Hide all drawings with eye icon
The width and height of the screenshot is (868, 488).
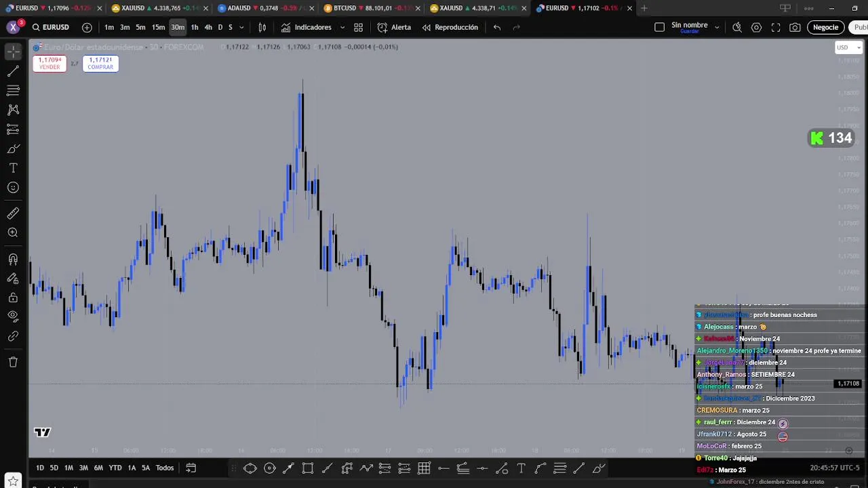click(13, 316)
